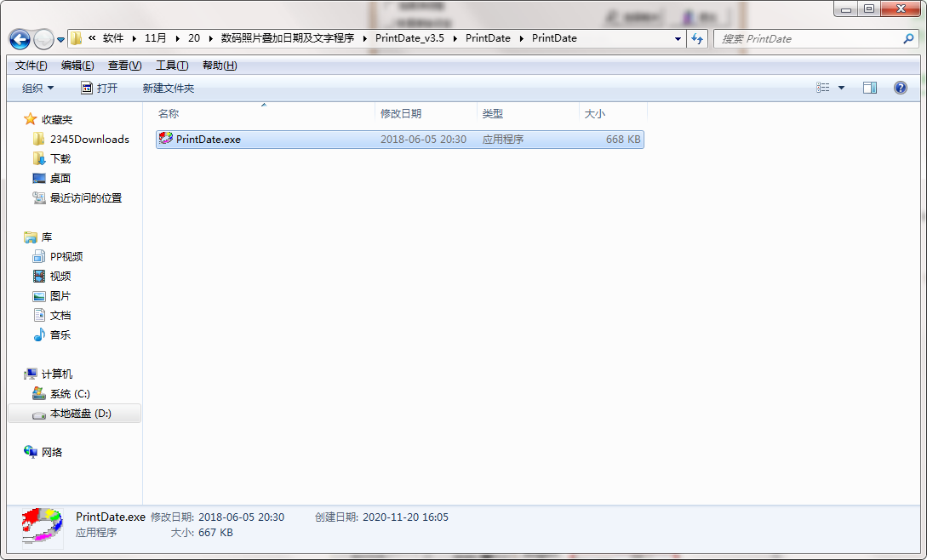Open 桌面 in the navigation pane
The height and width of the screenshot is (560, 927).
click(x=60, y=178)
